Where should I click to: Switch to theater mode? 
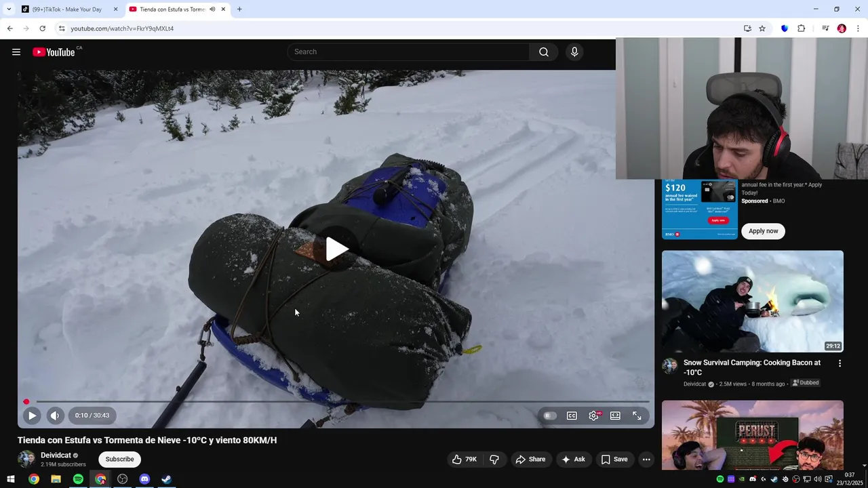pos(615,415)
